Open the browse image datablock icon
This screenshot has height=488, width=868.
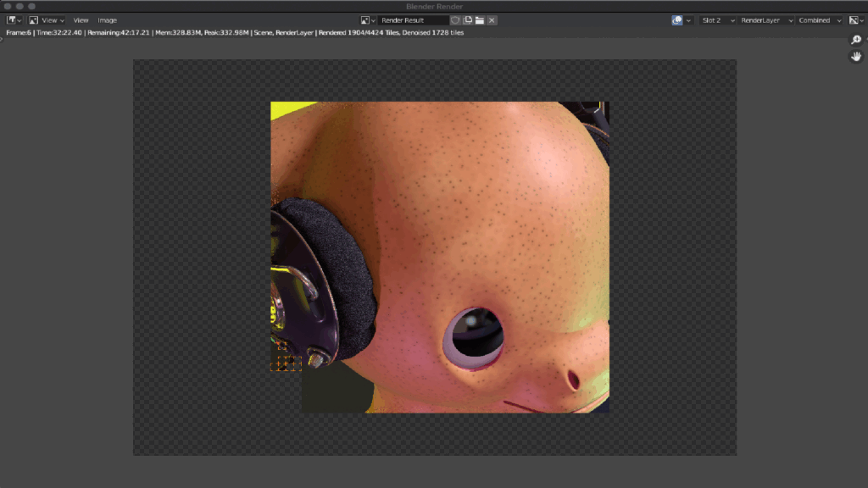365,20
